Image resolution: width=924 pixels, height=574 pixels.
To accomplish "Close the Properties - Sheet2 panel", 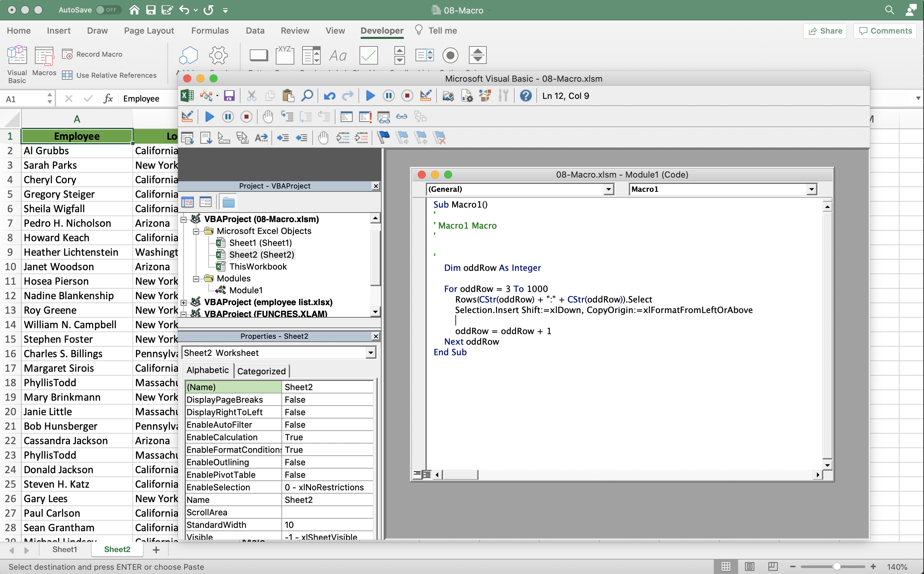I will point(375,336).
